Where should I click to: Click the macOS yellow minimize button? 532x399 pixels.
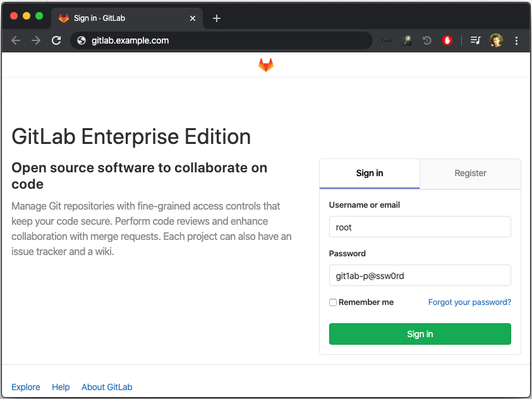click(x=27, y=16)
